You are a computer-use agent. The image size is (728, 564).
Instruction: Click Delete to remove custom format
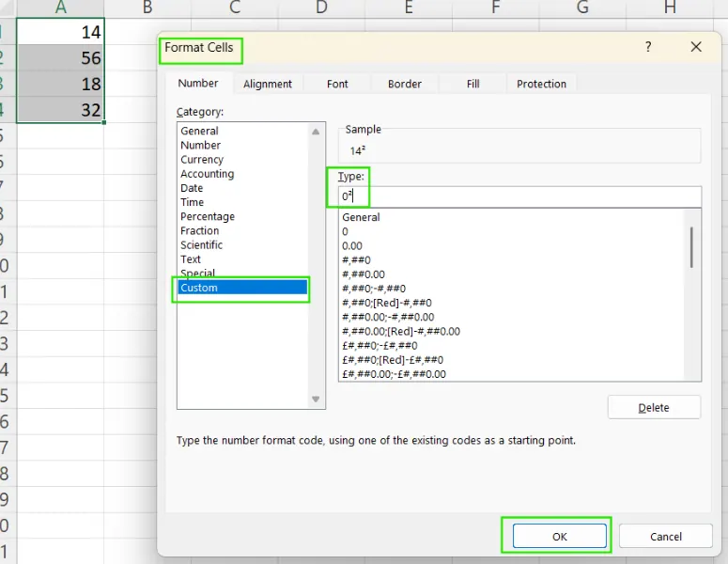point(654,407)
